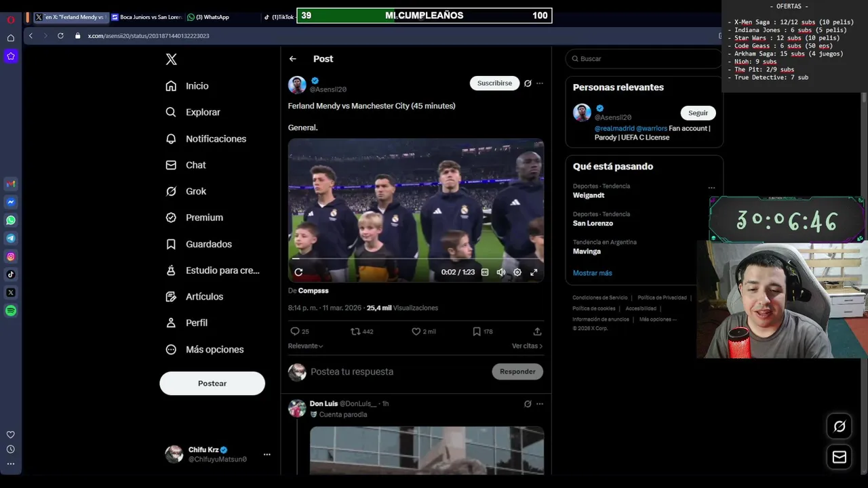Open Premium in X sidebar
Image resolution: width=868 pixels, height=488 pixels.
(x=195, y=218)
